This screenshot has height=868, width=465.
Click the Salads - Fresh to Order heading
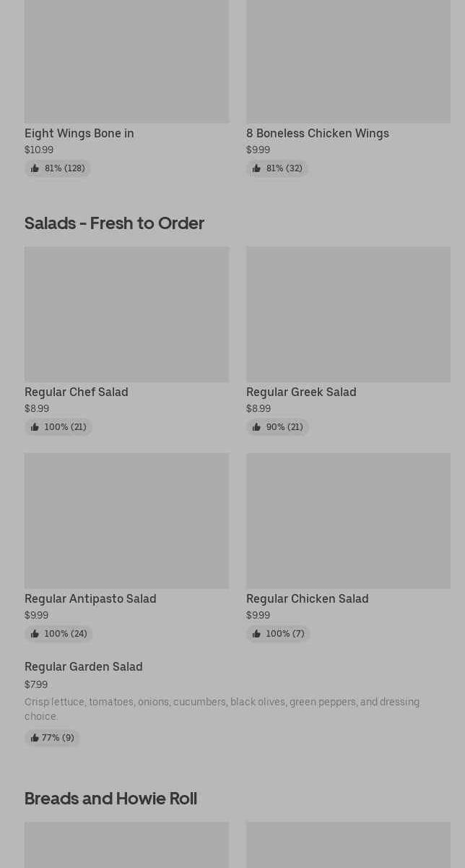coord(114,223)
